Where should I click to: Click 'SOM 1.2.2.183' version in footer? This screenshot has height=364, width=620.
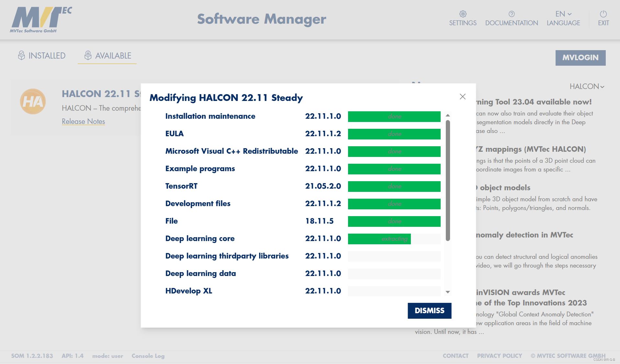coord(32,356)
